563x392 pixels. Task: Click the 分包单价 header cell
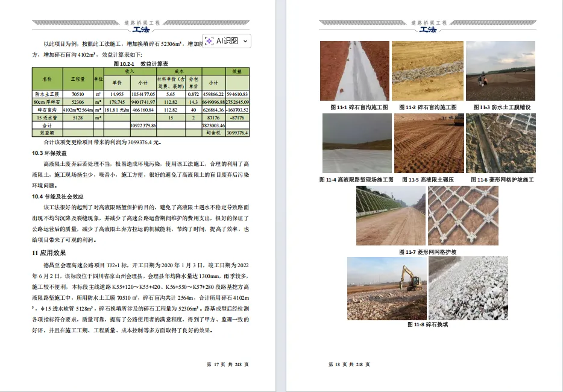tap(193, 83)
